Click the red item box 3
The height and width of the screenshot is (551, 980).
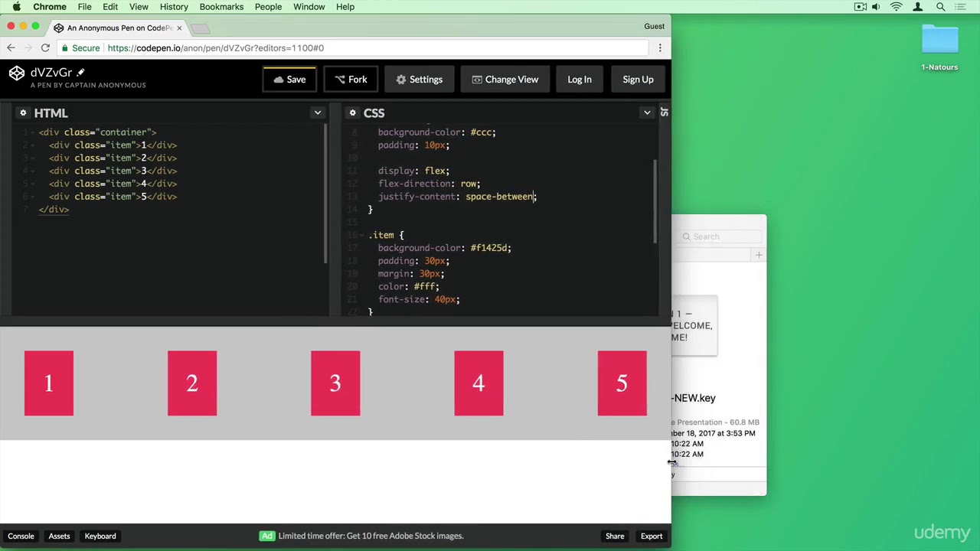tap(335, 383)
